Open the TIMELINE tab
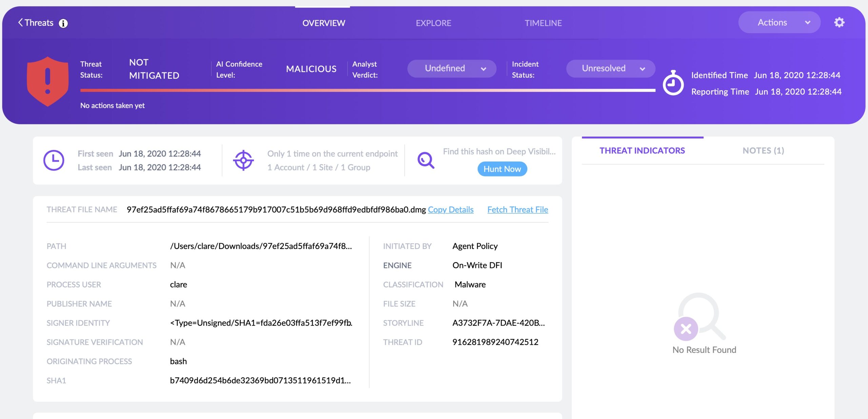 click(x=543, y=23)
